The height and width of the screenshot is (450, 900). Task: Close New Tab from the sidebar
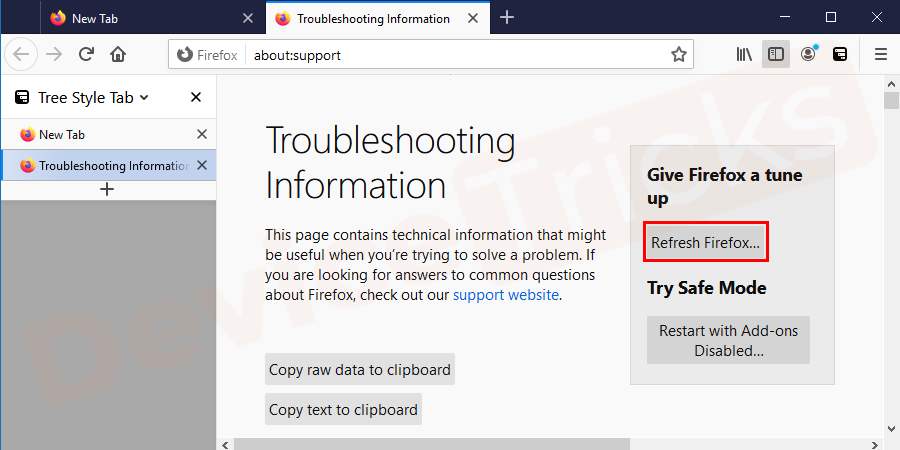[201, 134]
